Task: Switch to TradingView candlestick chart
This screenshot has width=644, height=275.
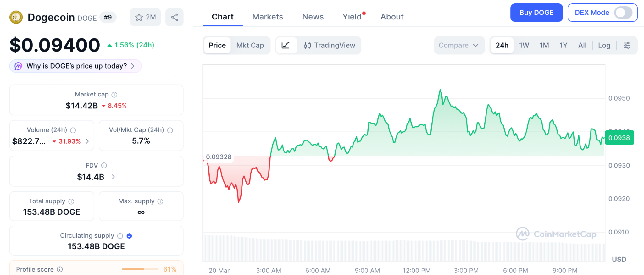Action: (x=329, y=45)
